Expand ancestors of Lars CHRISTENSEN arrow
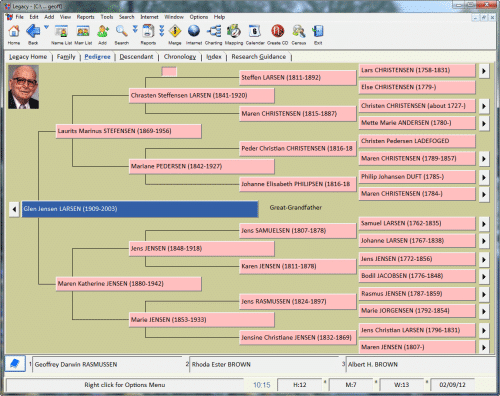This screenshot has width=500, height=396. point(484,71)
